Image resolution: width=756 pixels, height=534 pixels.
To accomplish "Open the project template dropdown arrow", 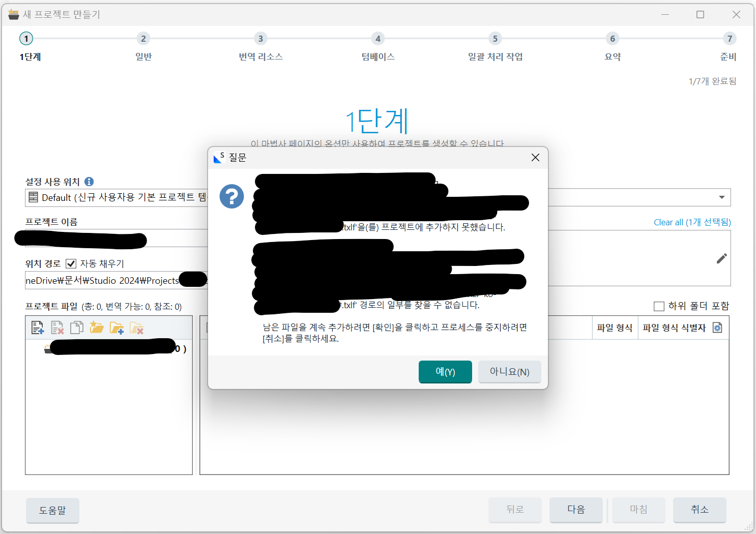I will point(722,197).
